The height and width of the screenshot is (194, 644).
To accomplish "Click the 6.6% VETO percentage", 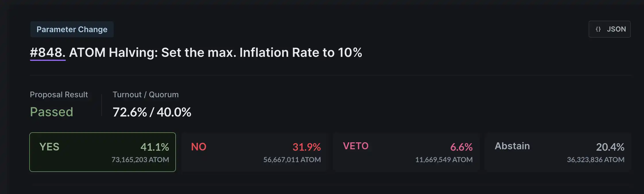I will coord(461,147).
